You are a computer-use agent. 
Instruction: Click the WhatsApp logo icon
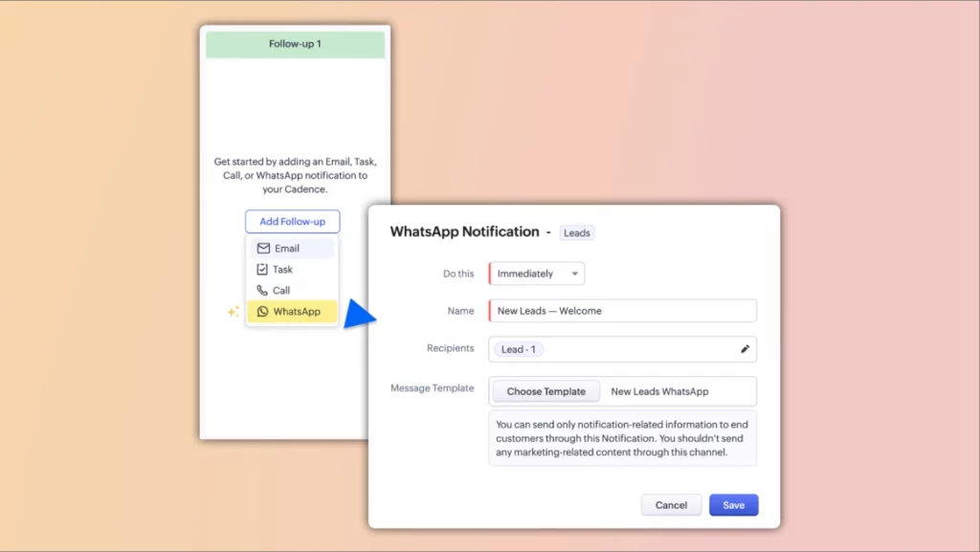coord(262,312)
